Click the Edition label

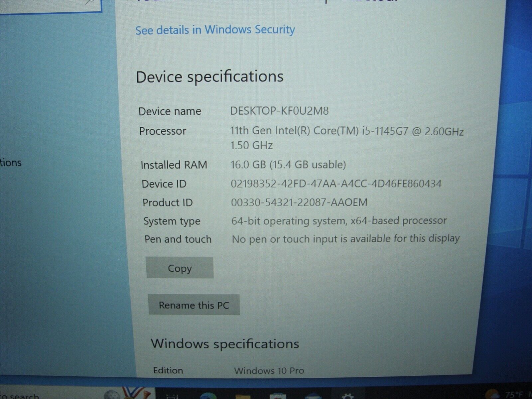pyautogui.click(x=168, y=370)
